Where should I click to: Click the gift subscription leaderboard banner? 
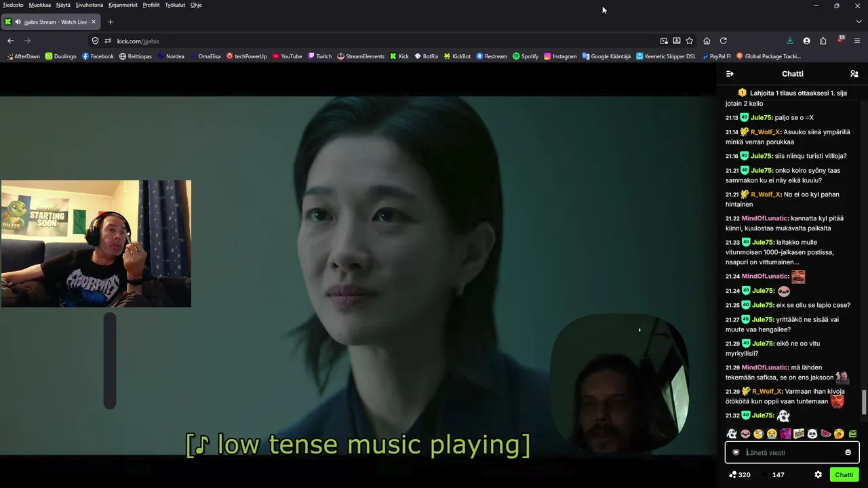pos(792,93)
